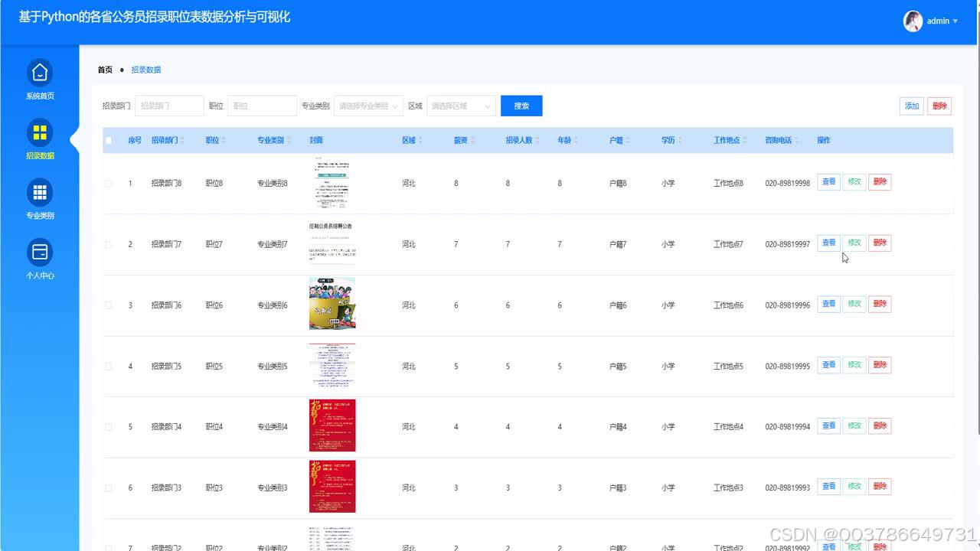Image resolution: width=980 pixels, height=551 pixels.
Task: Click 修改 for row 招录部门7
Action: tap(854, 243)
